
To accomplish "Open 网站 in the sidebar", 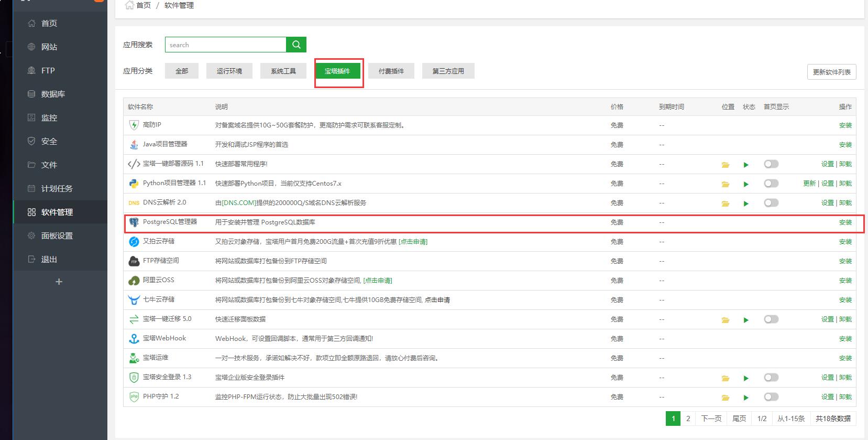I will click(60, 47).
